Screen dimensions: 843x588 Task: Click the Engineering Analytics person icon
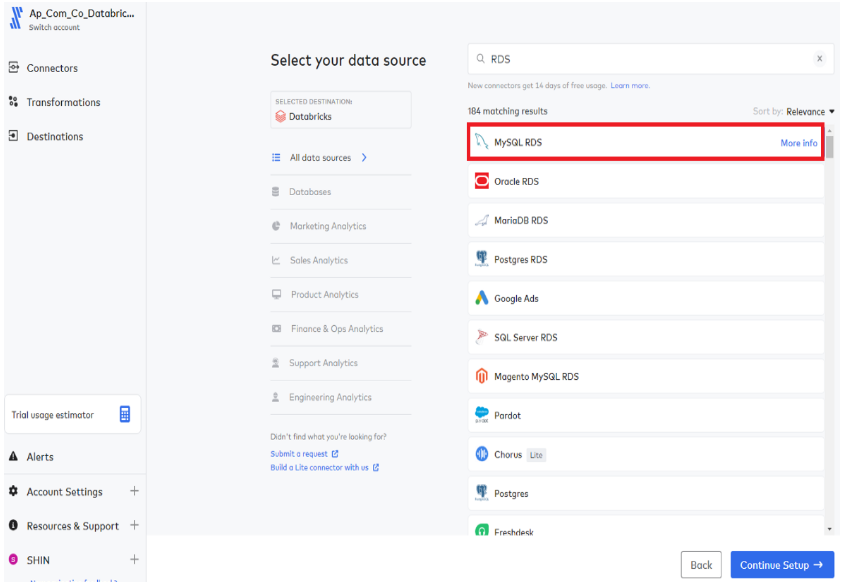pos(276,397)
